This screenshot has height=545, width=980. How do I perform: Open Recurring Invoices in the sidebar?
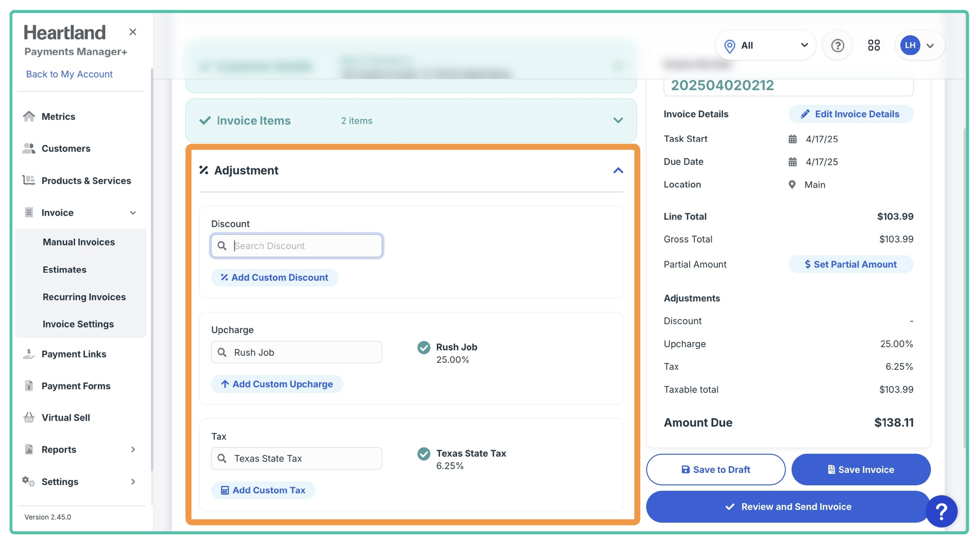84,297
